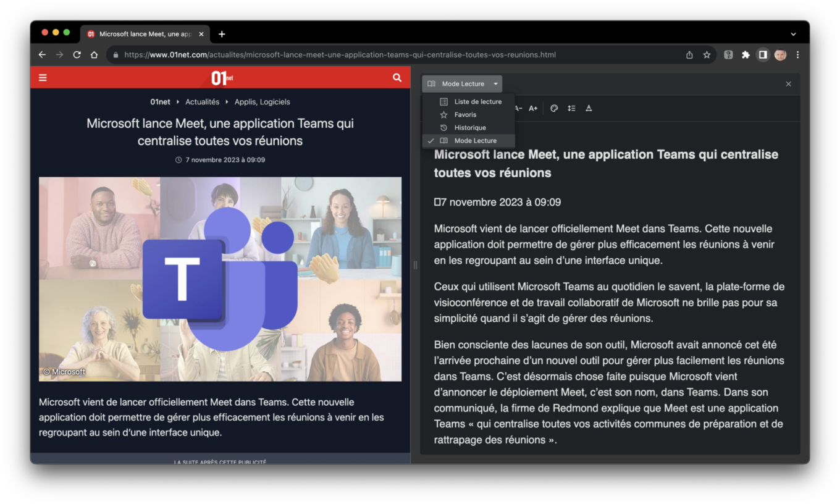Open the line spacing option
This screenshot has width=840, height=504.
tap(571, 108)
